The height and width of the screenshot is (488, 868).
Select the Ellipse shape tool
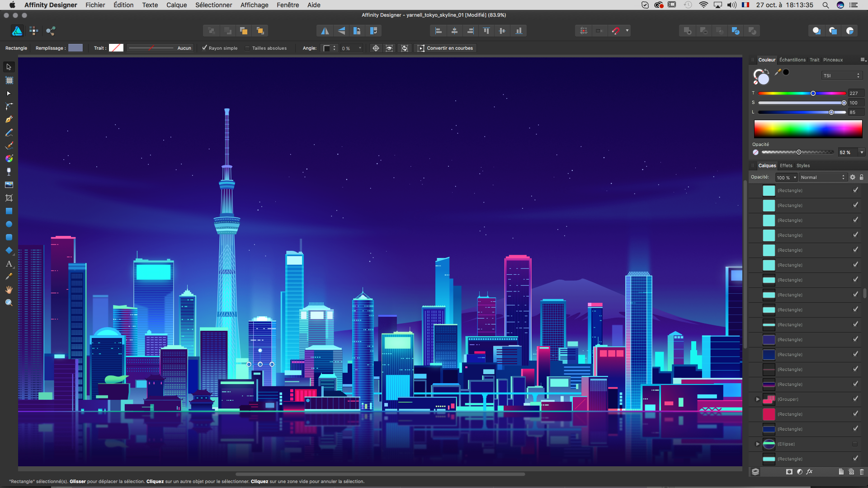pos(9,224)
